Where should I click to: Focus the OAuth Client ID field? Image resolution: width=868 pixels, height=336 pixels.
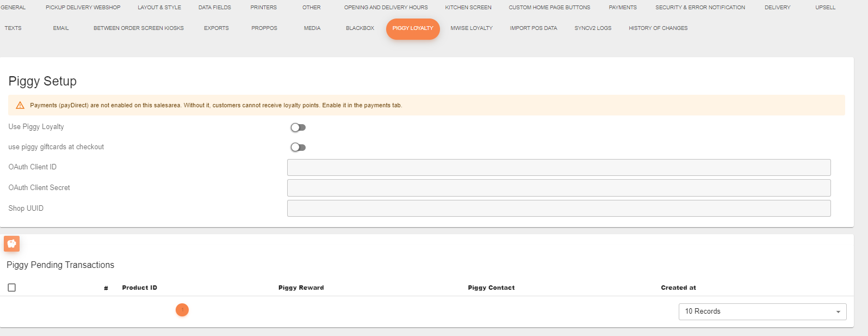point(559,167)
